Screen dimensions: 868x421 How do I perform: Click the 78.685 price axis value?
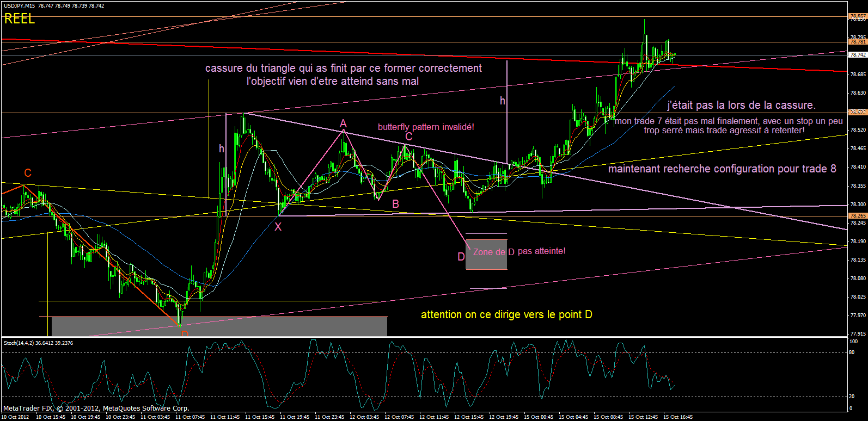[x=858, y=74]
